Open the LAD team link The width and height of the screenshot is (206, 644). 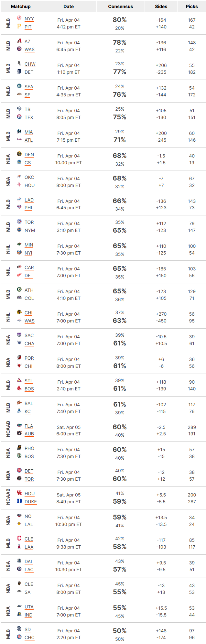click(29, 200)
